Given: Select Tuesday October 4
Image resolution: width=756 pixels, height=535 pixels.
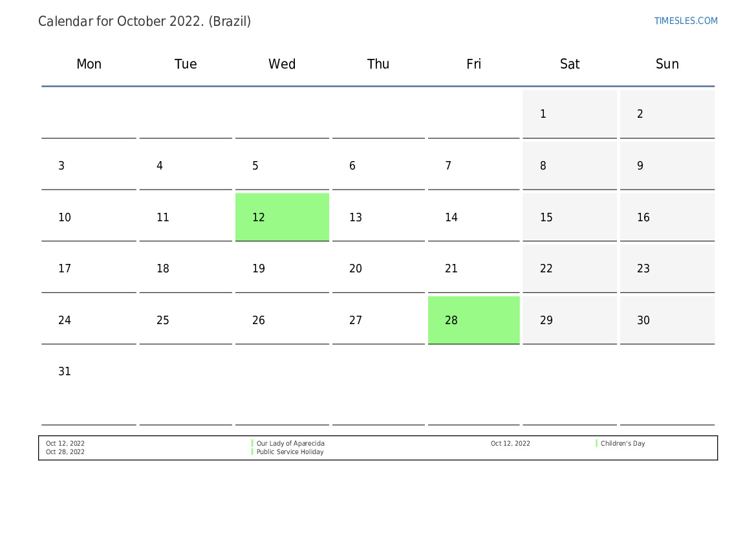Looking at the screenshot, I should tap(186, 166).
